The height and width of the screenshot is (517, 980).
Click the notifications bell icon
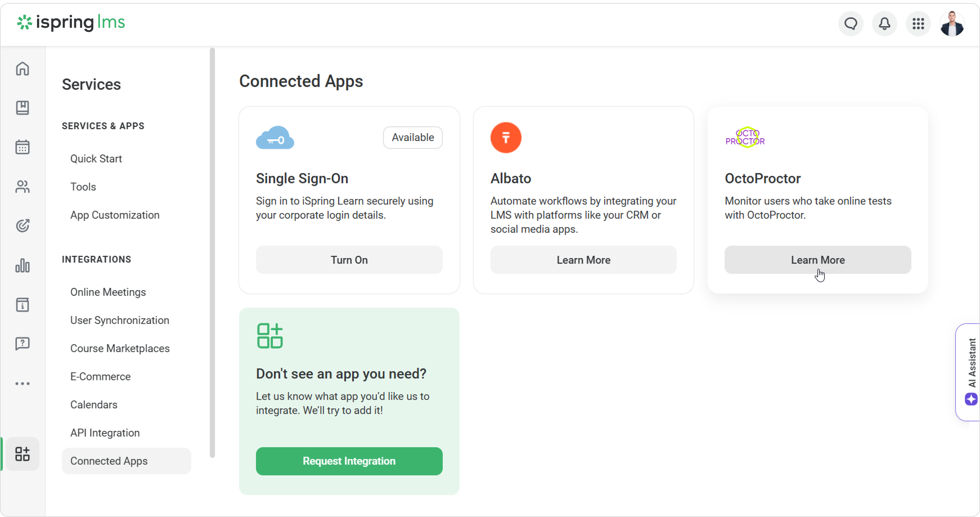(x=885, y=24)
